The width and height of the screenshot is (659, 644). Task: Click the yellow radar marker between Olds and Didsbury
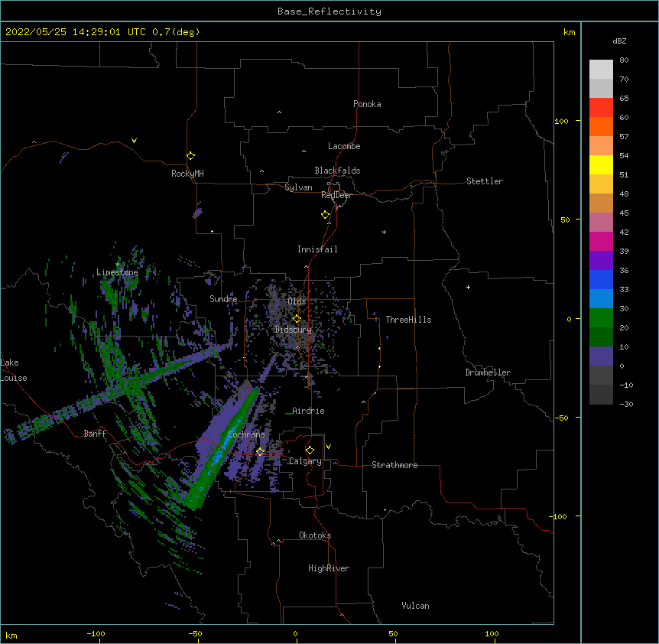[x=297, y=318]
